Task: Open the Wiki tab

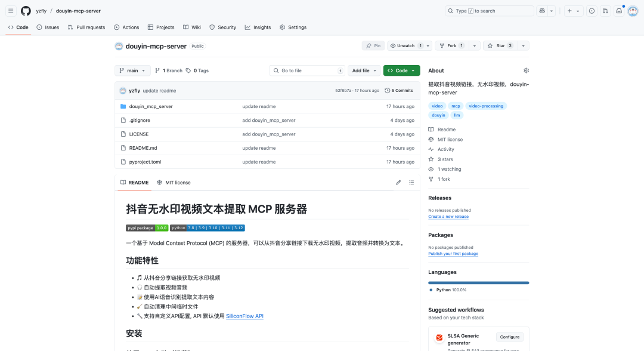Action: [x=192, y=27]
